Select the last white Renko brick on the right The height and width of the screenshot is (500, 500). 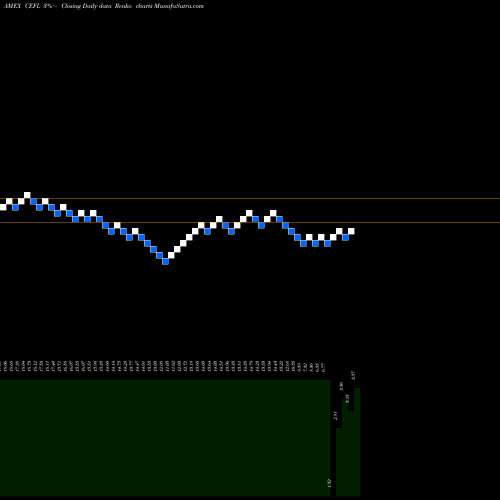[351, 231]
